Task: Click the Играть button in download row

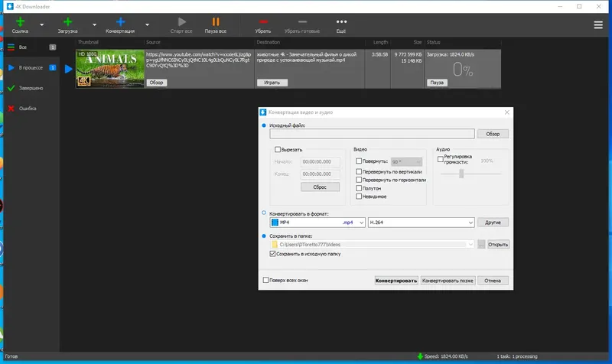Action: coord(272,83)
